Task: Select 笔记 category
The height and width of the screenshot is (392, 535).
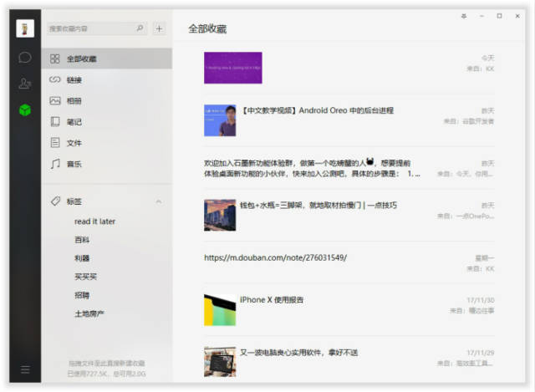Action: [x=107, y=122]
